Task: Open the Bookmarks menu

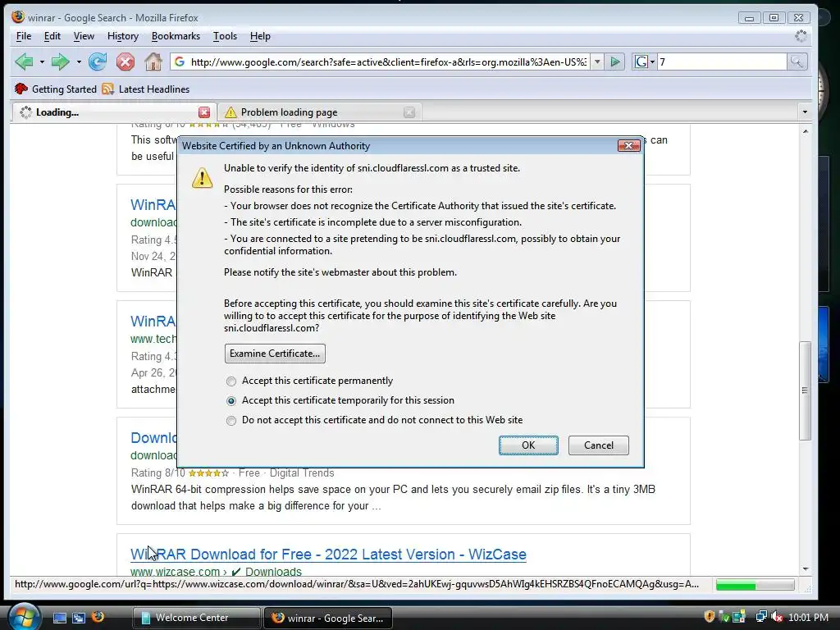Action: click(176, 36)
